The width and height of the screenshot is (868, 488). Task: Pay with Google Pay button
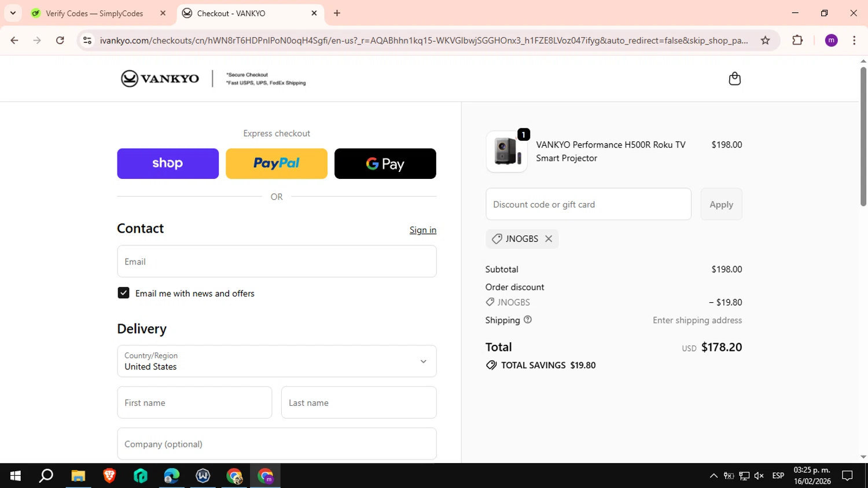point(385,163)
